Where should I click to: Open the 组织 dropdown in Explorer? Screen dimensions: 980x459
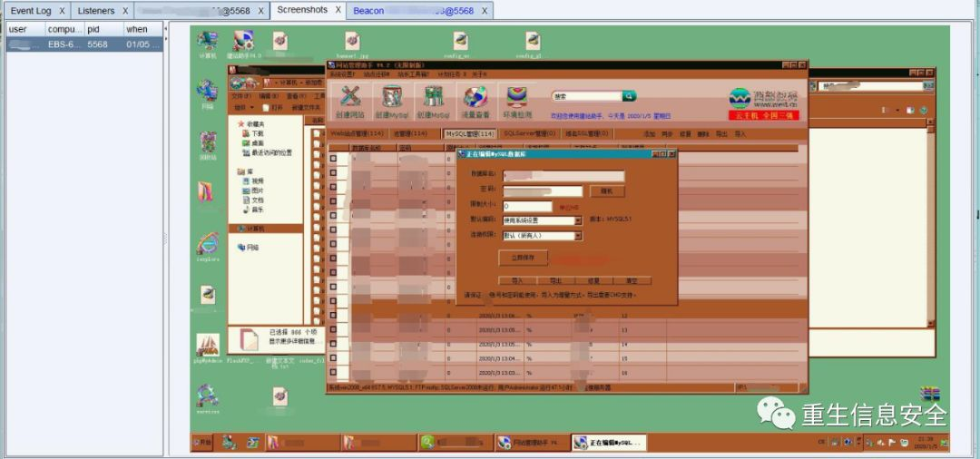coord(244,107)
